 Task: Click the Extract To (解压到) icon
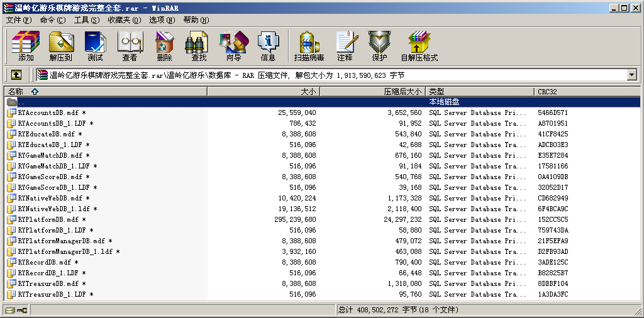click(x=61, y=47)
